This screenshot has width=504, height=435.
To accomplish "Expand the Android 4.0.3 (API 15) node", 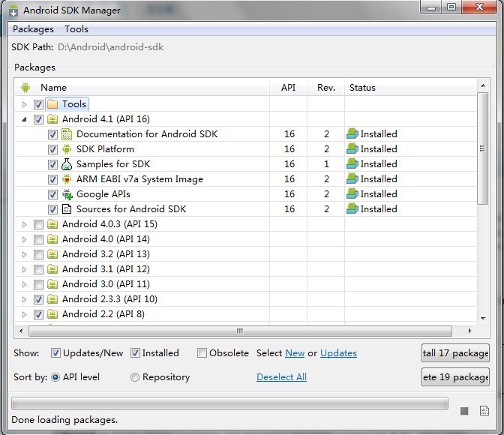I will (25, 224).
